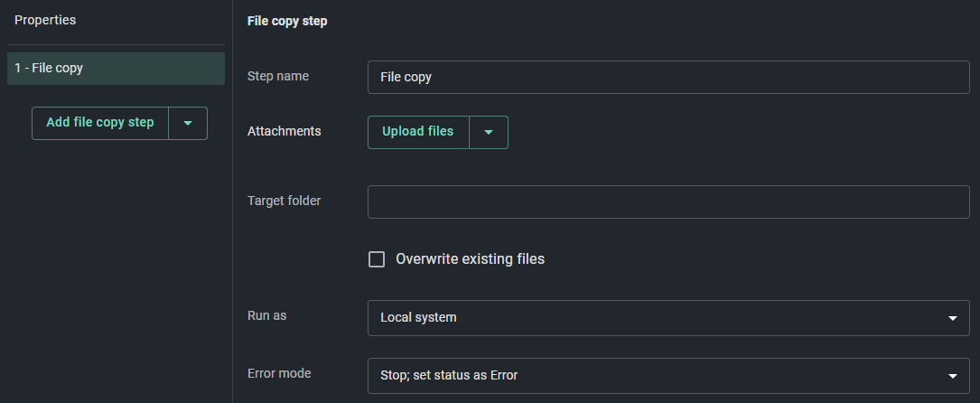Click the File copy step section title
Viewport: 980px width, 403px height.
[x=287, y=22]
